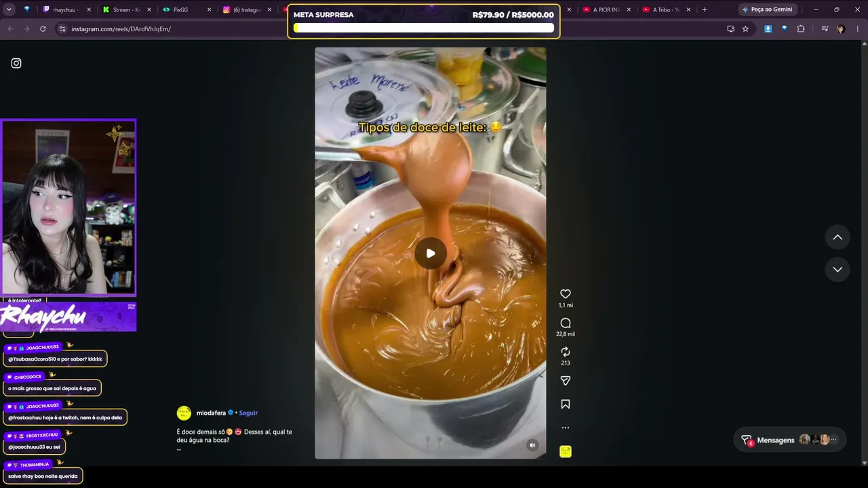Select chat message 'o mais grosso que sai depois é agua'

click(52, 388)
